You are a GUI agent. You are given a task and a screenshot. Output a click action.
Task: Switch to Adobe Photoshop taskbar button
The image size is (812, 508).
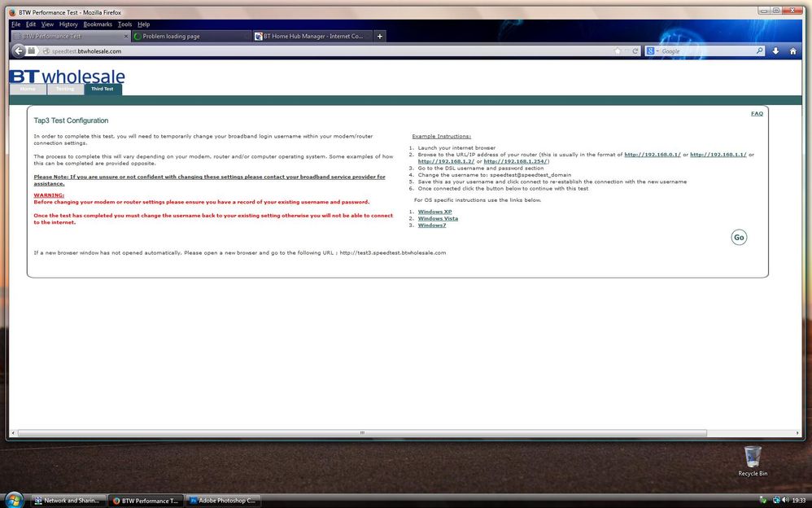pos(223,501)
